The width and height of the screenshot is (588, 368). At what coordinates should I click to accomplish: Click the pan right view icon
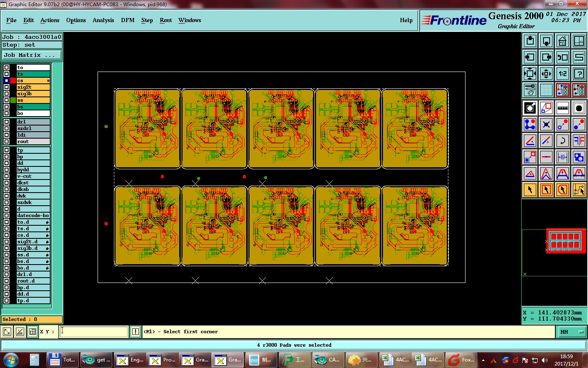pyautogui.click(x=546, y=57)
